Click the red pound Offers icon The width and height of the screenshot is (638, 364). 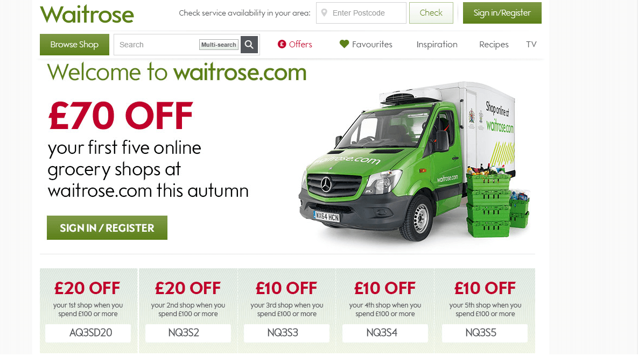pyautogui.click(x=282, y=44)
